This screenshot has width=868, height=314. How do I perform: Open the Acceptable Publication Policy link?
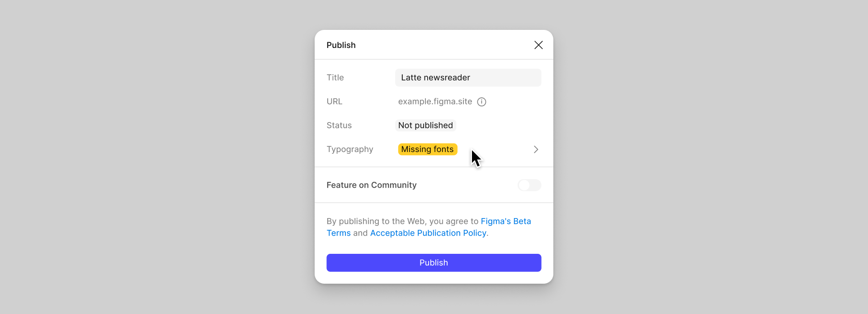tap(428, 233)
